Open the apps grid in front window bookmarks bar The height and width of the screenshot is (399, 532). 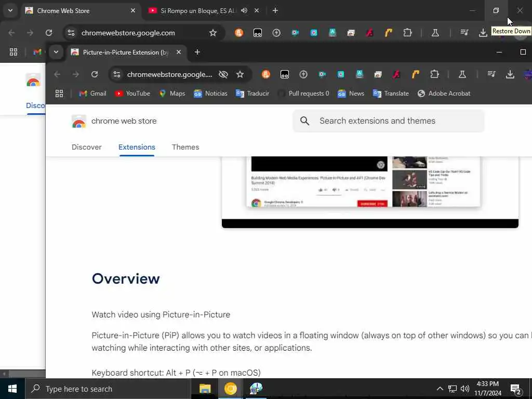[59, 94]
